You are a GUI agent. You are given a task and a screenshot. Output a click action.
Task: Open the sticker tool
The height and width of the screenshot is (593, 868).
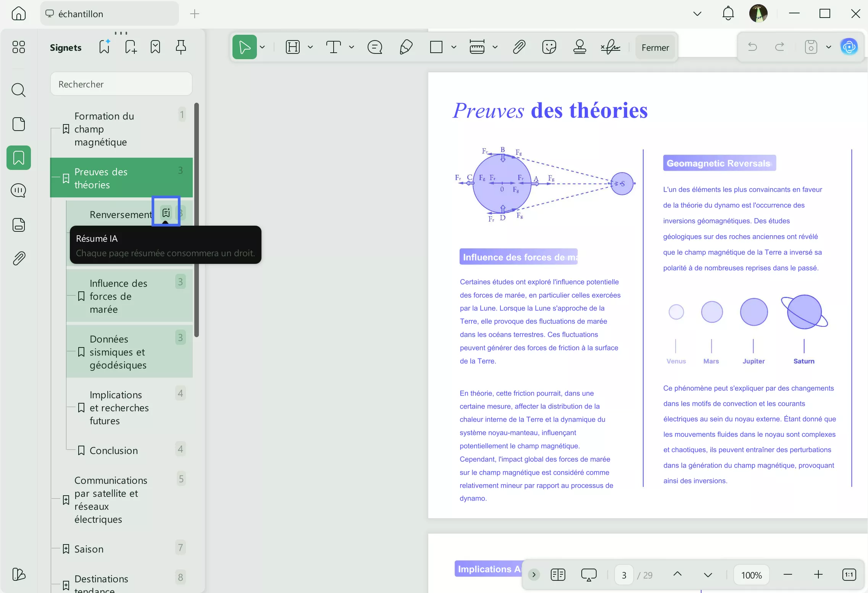click(x=549, y=47)
